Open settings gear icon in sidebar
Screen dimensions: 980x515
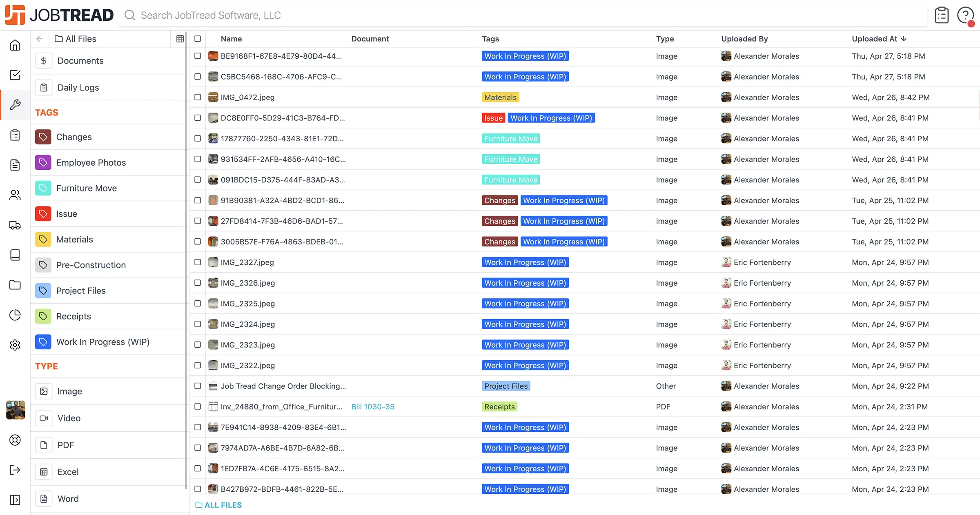point(15,345)
